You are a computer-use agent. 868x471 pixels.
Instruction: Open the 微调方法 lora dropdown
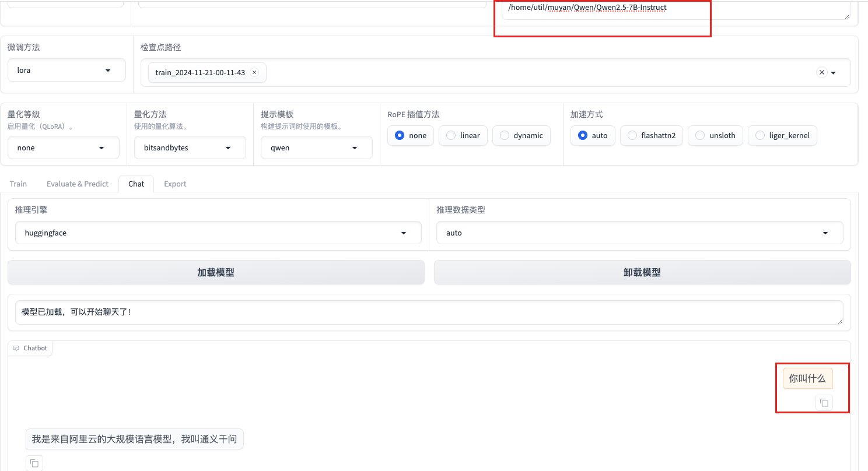(x=66, y=70)
